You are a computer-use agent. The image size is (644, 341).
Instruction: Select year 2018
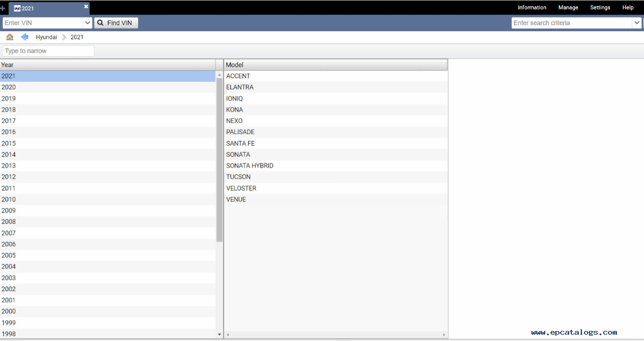[108, 110]
